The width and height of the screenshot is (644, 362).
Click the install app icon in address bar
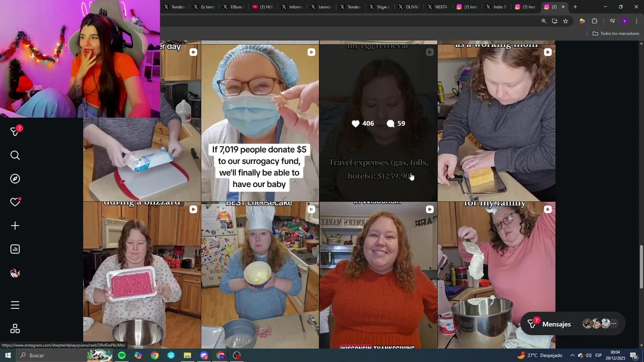pos(554,21)
